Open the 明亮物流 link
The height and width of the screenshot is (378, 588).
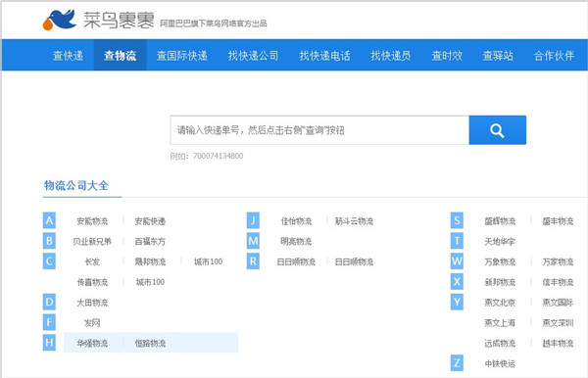(x=296, y=241)
